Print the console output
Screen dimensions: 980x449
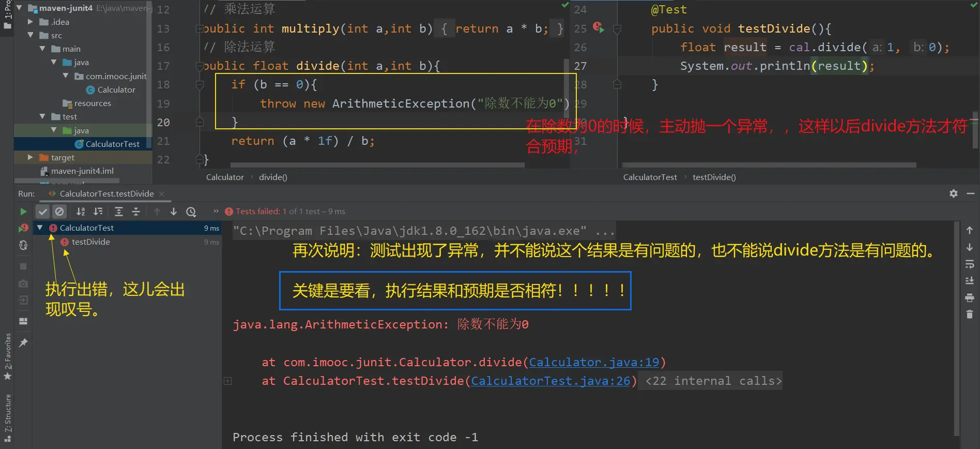(x=970, y=298)
